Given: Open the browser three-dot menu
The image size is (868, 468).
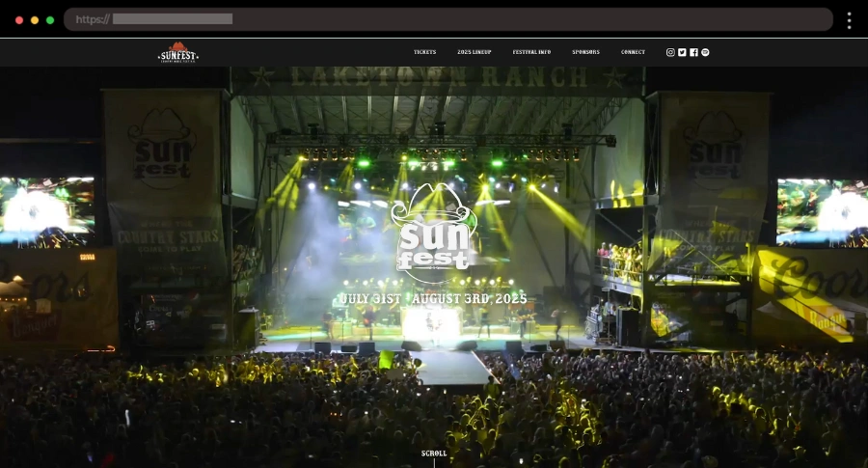Looking at the screenshot, I should pos(849,20).
